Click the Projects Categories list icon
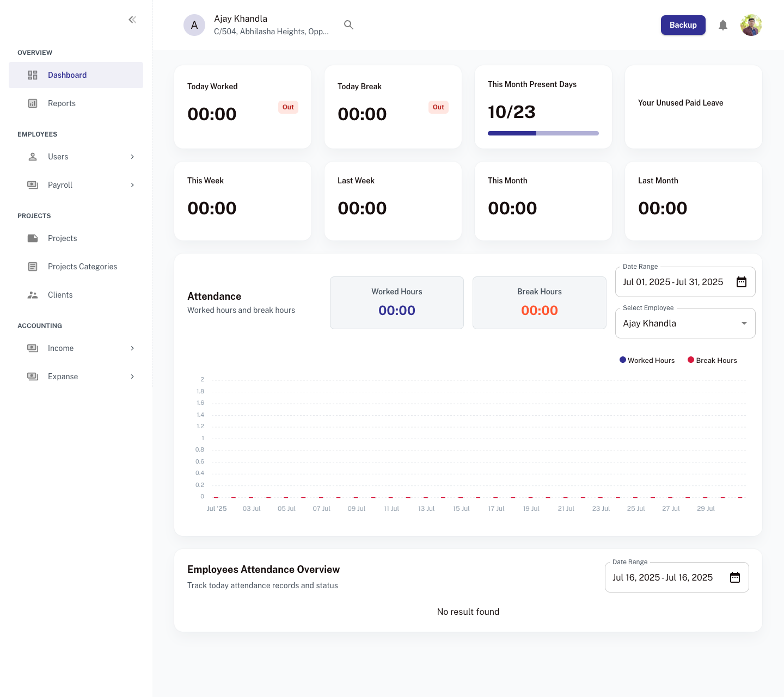 pos(33,267)
